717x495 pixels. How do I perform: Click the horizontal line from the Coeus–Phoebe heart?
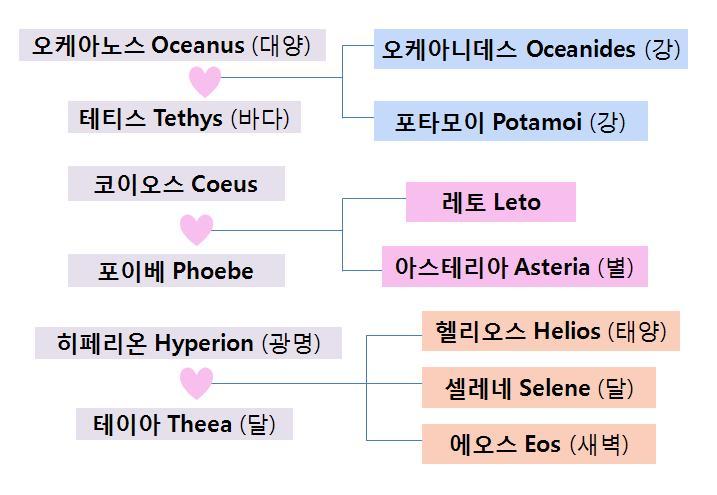280,232
